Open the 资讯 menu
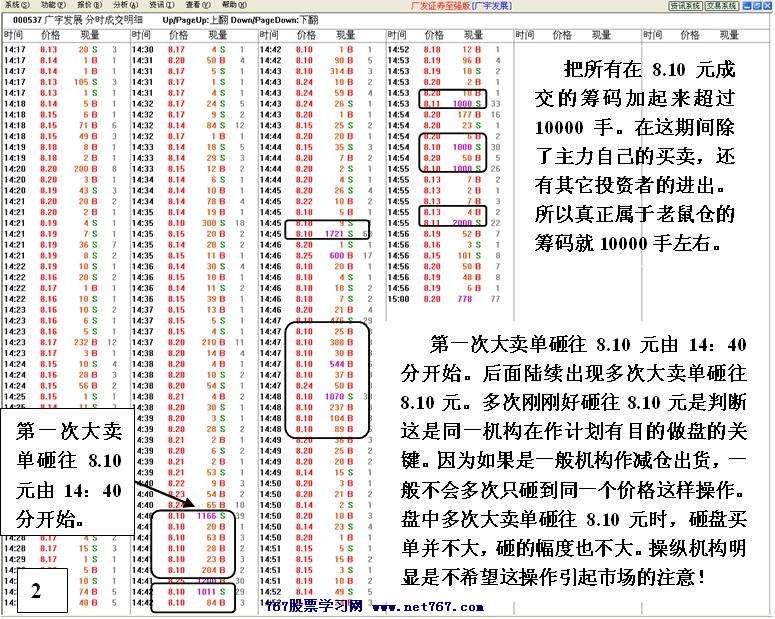The image size is (775, 619). click(158, 5)
